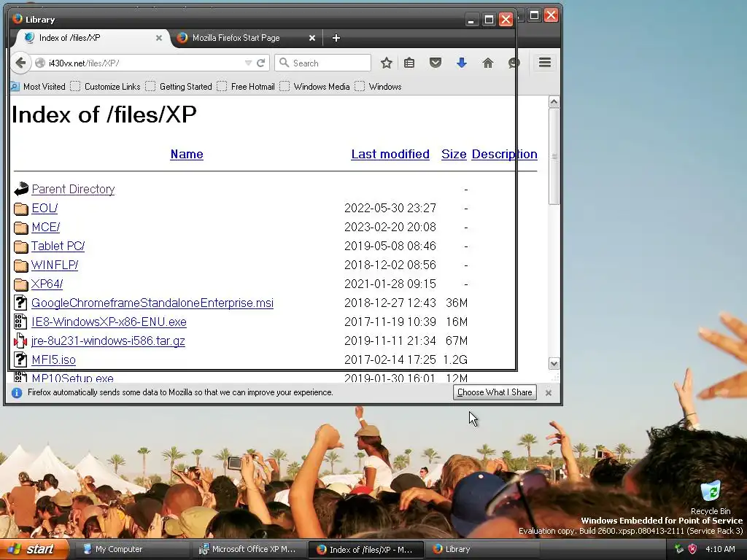Close the Index of /files/XP tab
The width and height of the screenshot is (747, 560).
[158, 38]
